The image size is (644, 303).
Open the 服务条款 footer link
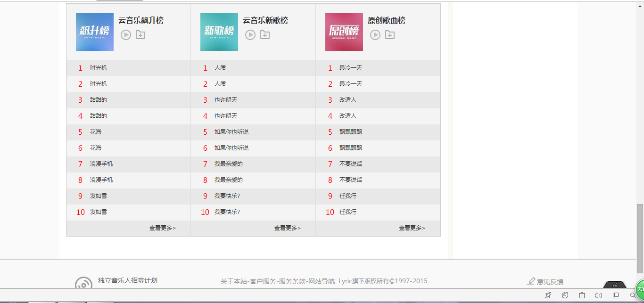[292, 281]
